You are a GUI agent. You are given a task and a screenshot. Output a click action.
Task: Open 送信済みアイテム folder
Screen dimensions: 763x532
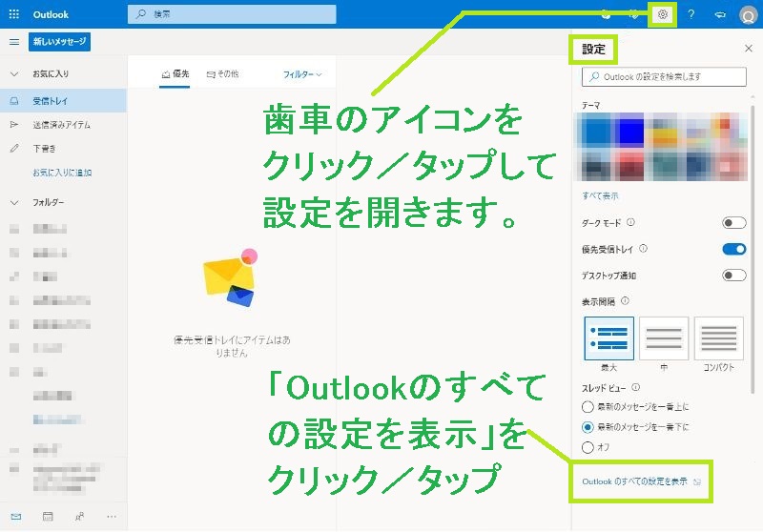point(63,125)
